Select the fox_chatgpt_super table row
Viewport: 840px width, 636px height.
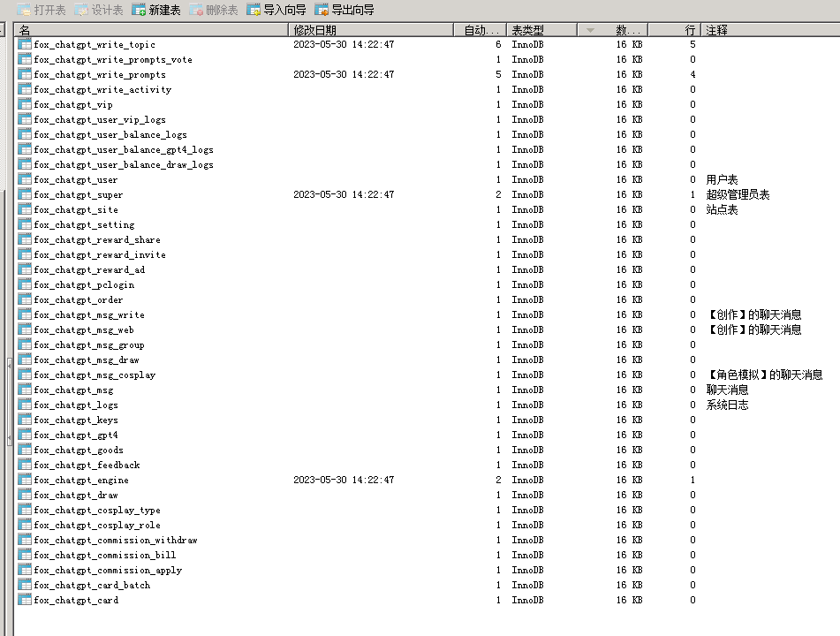(79, 194)
